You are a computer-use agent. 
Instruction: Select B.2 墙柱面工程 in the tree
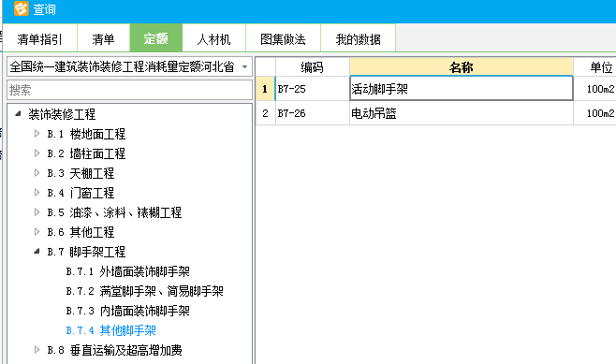coord(86,153)
